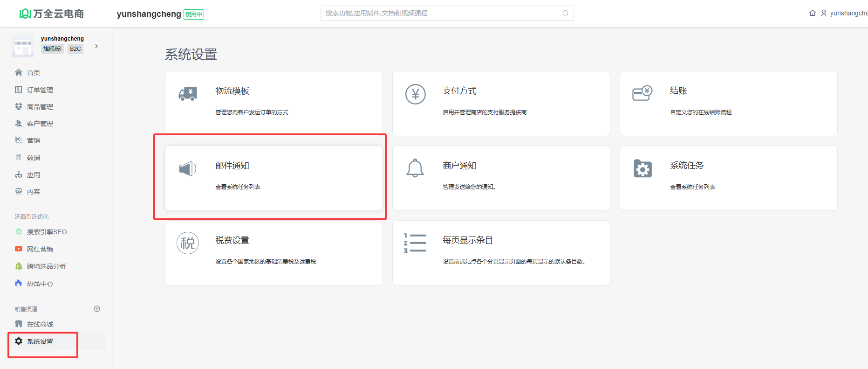868x369 pixels.
Task: Open 搜索引擎SEO in the sidebar
Action: pyautogui.click(x=47, y=232)
